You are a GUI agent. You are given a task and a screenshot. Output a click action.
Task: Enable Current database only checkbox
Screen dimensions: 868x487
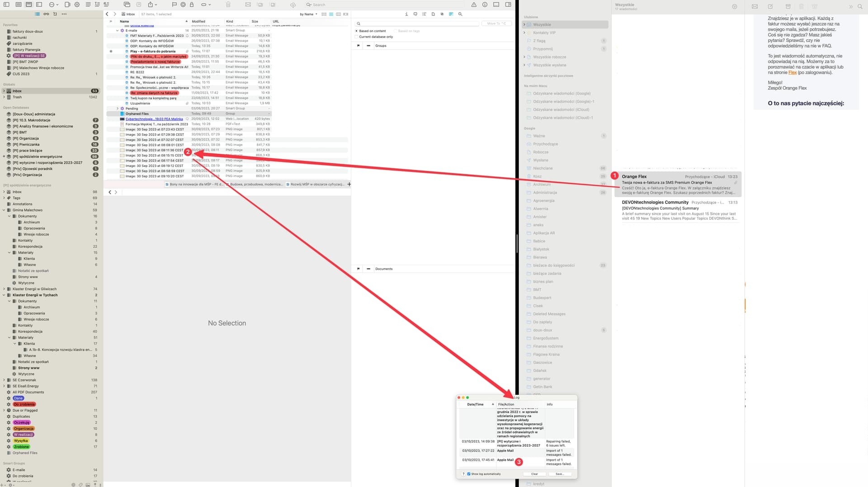click(x=357, y=37)
